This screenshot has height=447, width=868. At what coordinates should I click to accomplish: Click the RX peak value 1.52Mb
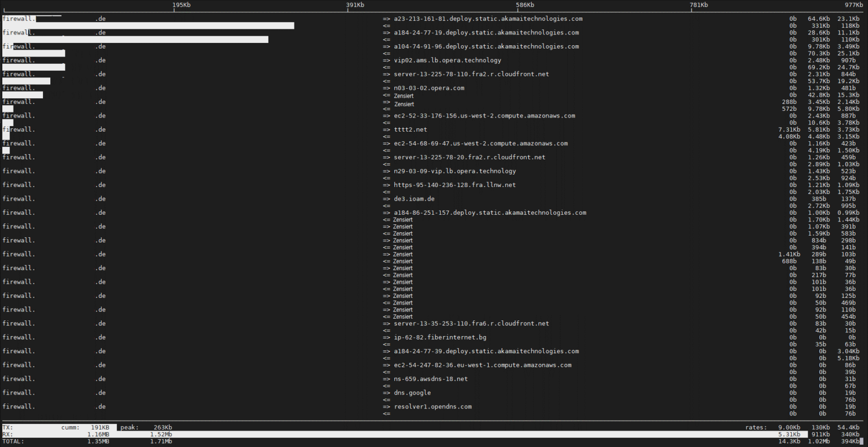pyautogui.click(x=162, y=434)
